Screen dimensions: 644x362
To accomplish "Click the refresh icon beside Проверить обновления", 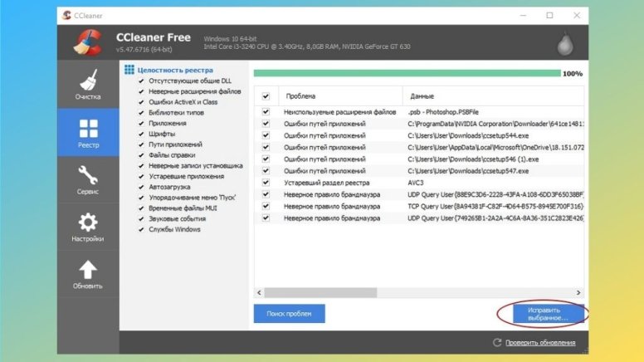I will click(x=497, y=342).
